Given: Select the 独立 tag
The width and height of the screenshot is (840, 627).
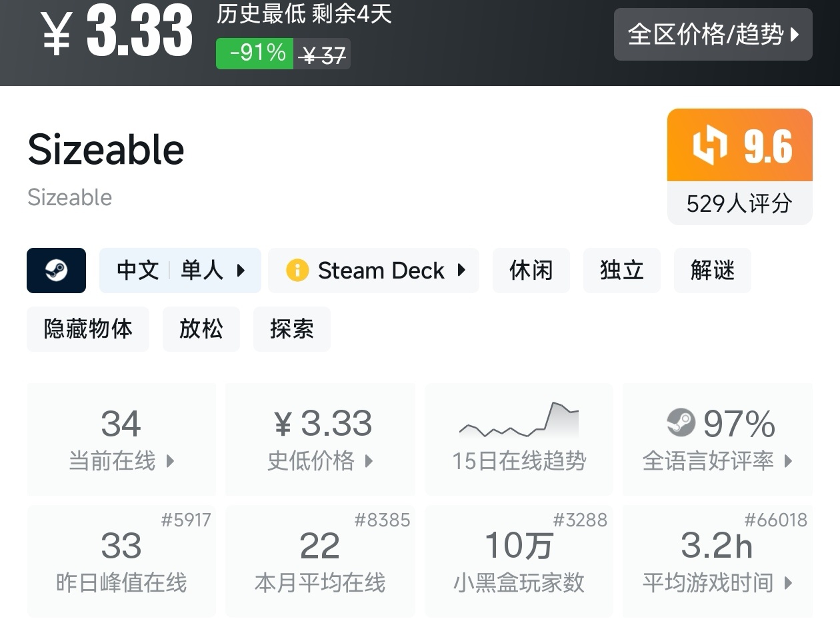Looking at the screenshot, I should coord(621,271).
